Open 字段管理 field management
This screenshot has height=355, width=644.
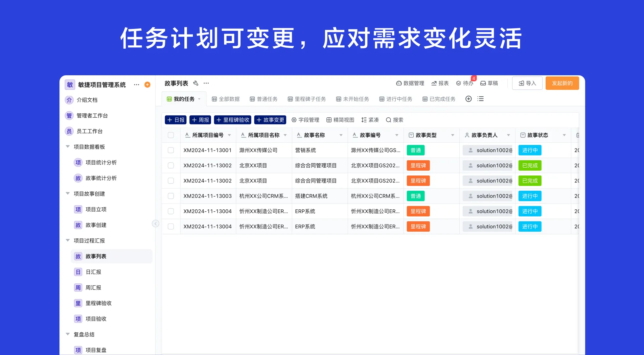(305, 120)
